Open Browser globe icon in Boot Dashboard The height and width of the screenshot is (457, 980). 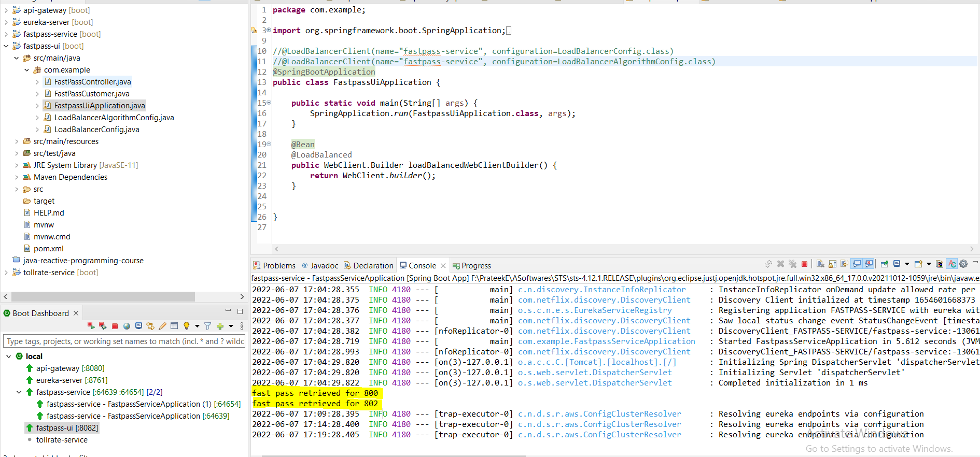coord(127,326)
